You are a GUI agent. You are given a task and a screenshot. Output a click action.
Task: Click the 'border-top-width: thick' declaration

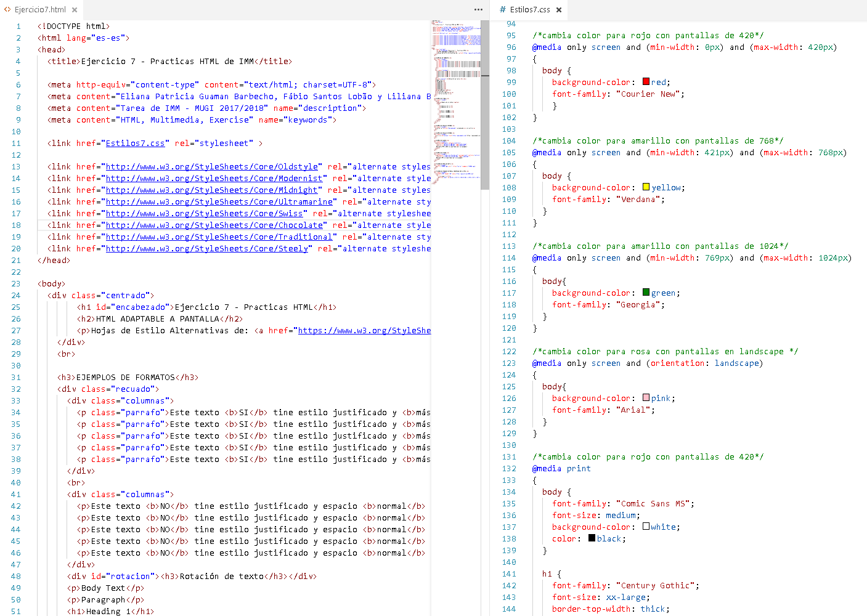(611, 609)
